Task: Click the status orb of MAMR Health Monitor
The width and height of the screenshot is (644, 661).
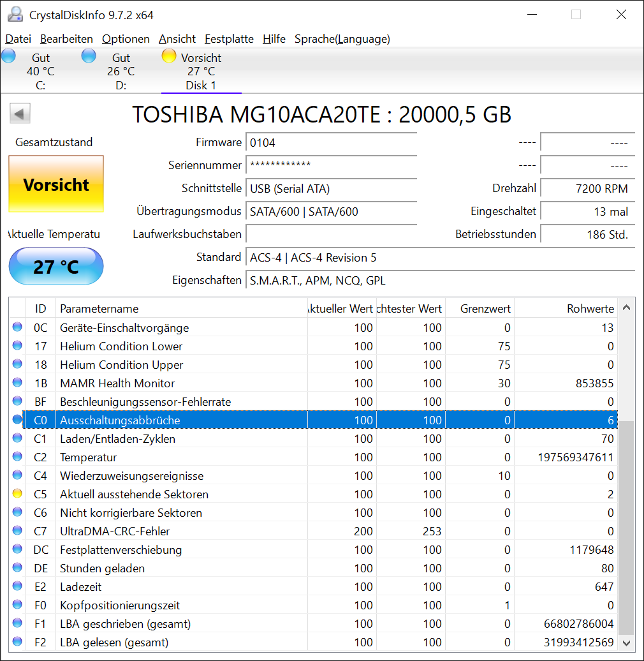Action: 17,382
